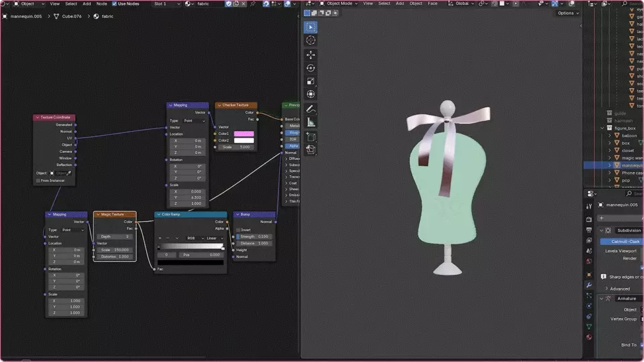644x362 pixels.
Task: Open the Object Mode dropdown
Action: (338, 4)
